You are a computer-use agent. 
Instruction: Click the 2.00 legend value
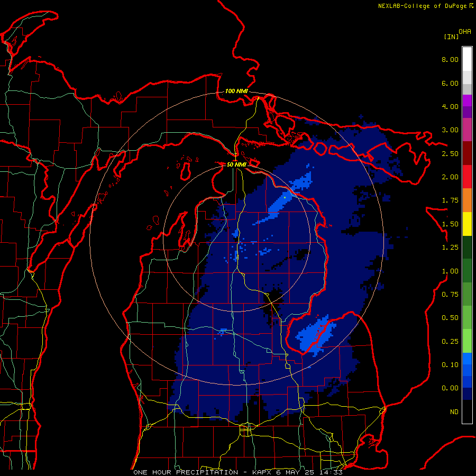click(450, 177)
